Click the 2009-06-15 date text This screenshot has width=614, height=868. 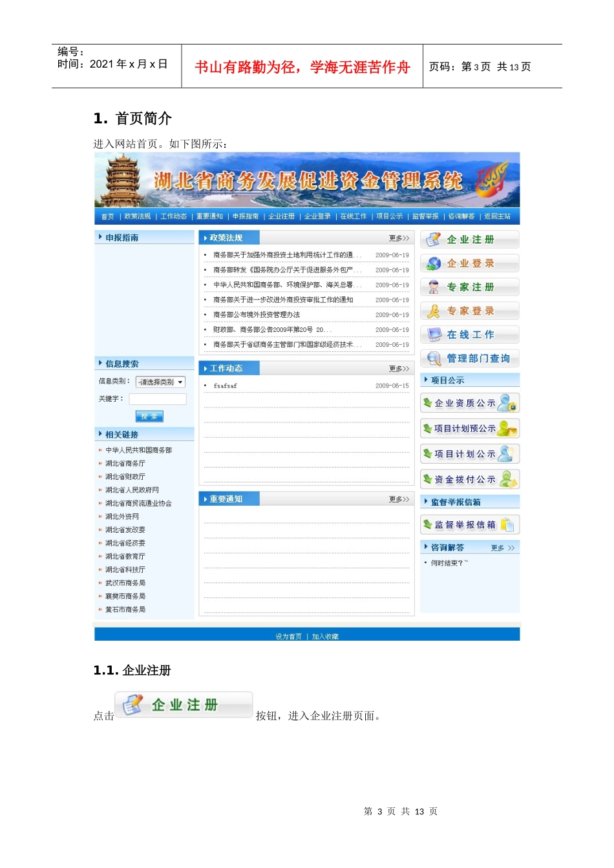click(x=392, y=386)
